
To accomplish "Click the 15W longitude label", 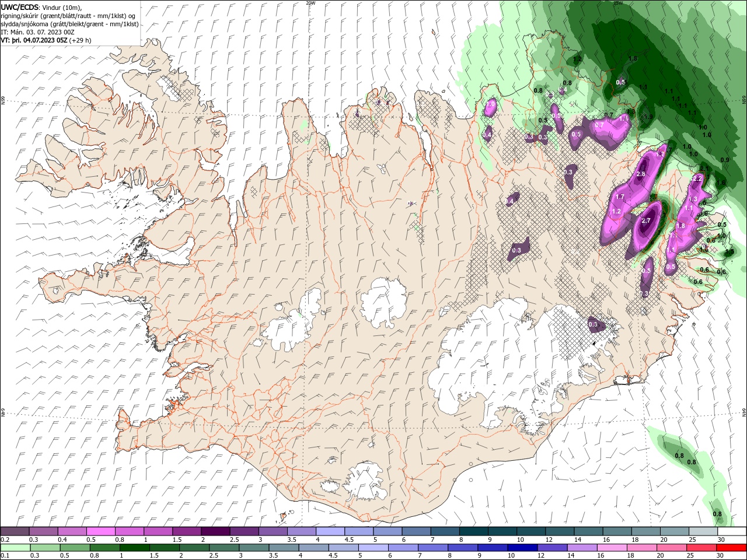I will 618,3.
